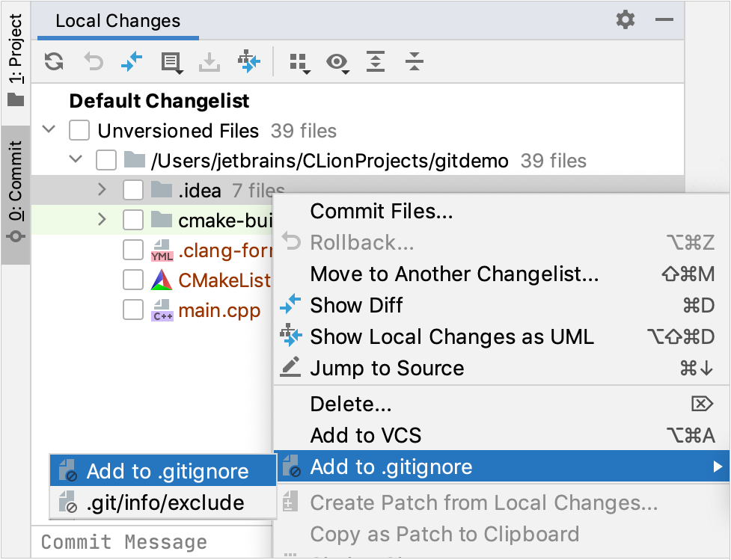Screen dimensions: 731x560
Task: Check the .idea folder checkbox
Action: click(132, 190)
